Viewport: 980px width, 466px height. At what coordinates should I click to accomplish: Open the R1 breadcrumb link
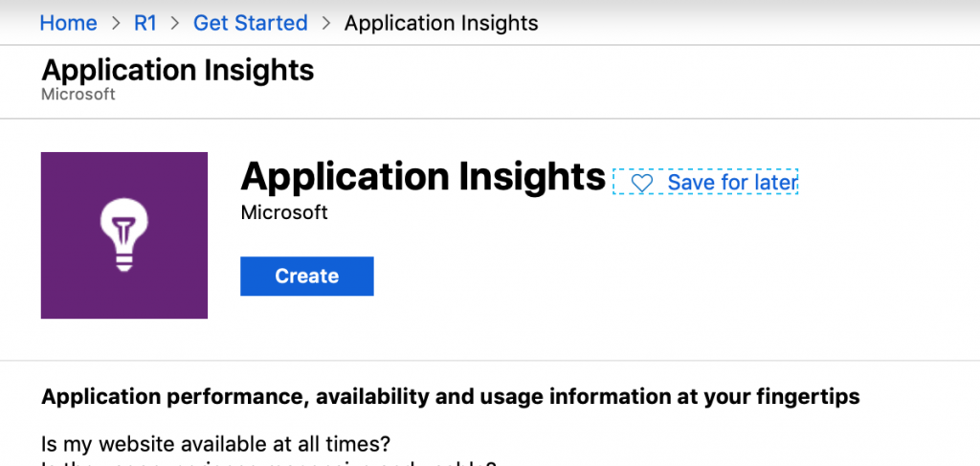click(145, 23)
